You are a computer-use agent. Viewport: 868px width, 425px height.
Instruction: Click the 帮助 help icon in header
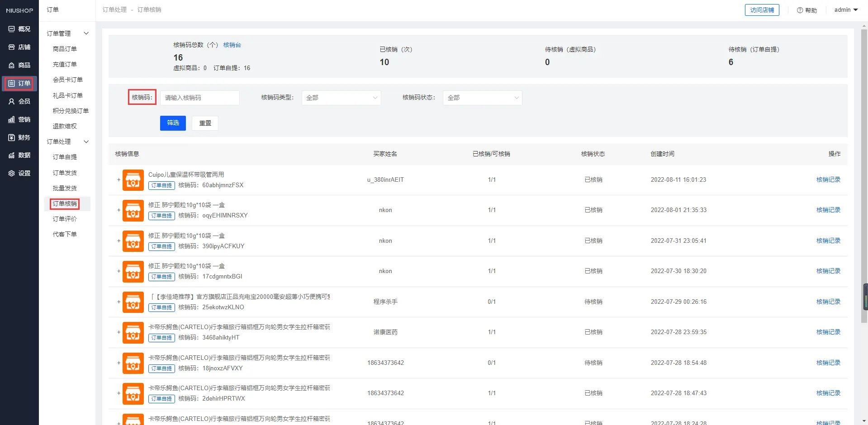800,10
